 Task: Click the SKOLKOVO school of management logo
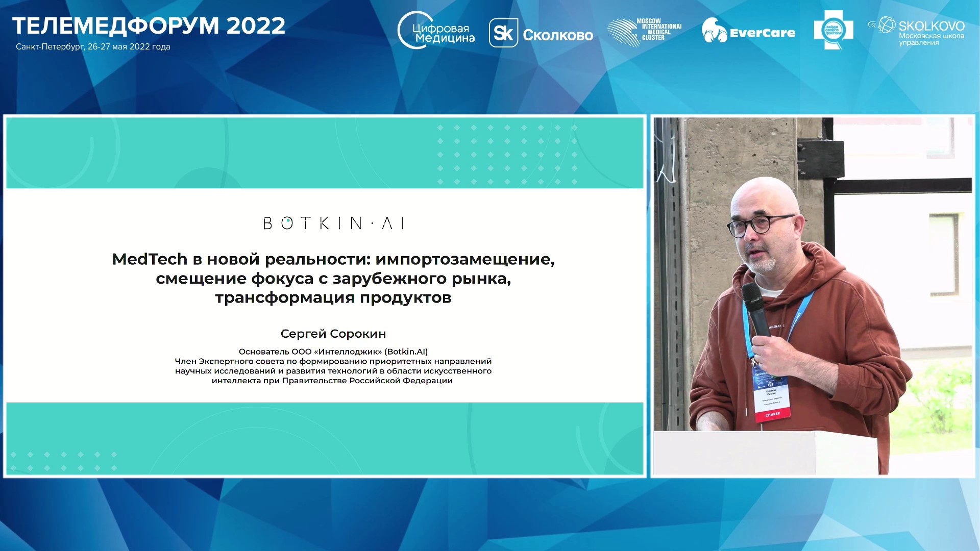[x=917, y=32]
